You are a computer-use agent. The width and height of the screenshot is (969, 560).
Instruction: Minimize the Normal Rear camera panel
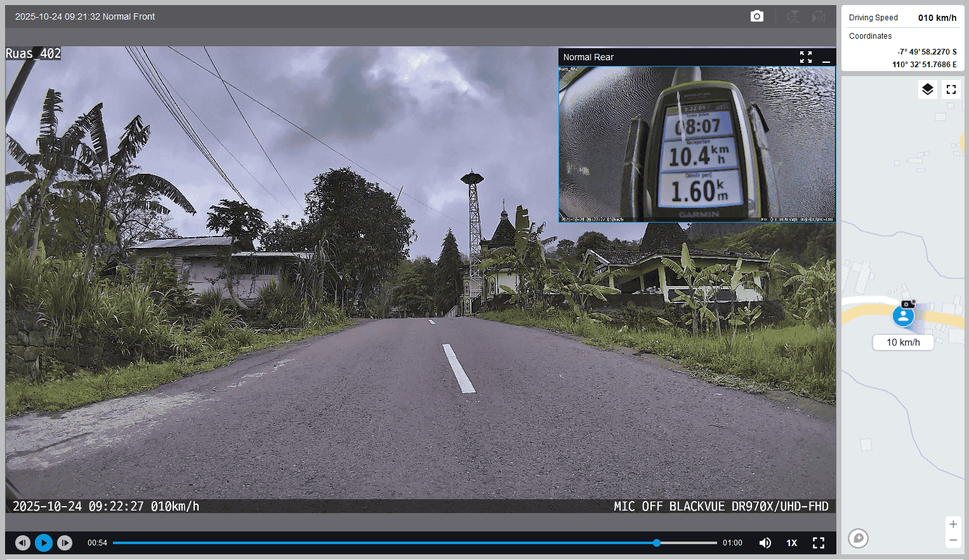(826, 58)
